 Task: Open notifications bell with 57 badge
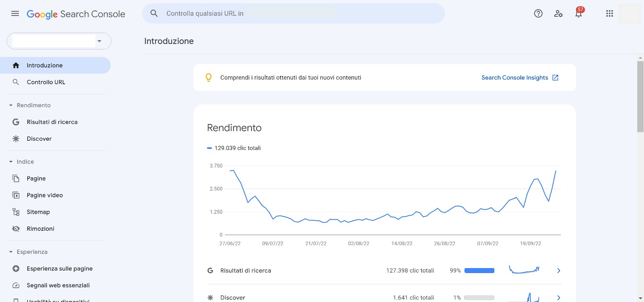pyautogui.click(x=579, y=13)
